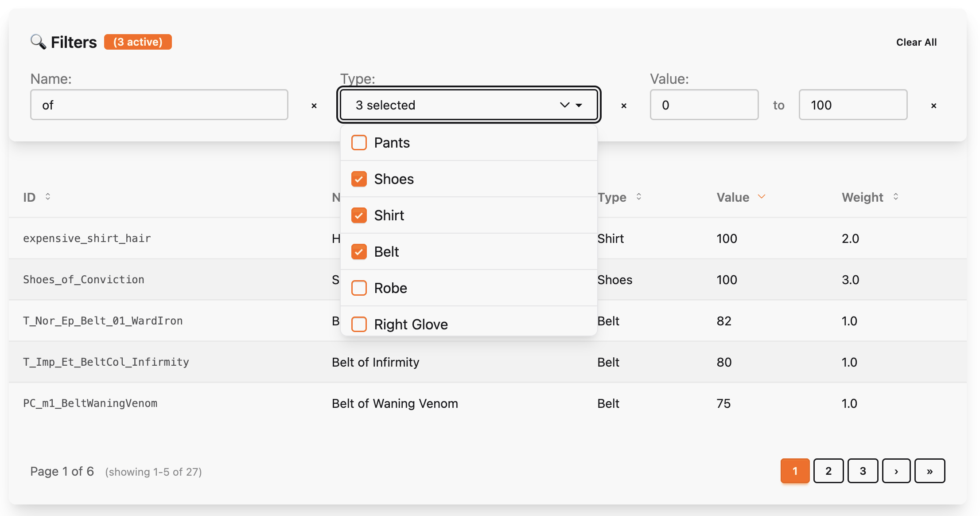Viewport: 980px width, 516px height.
Task: Remove the Type filter with its x icon
Action: point(624,106)
